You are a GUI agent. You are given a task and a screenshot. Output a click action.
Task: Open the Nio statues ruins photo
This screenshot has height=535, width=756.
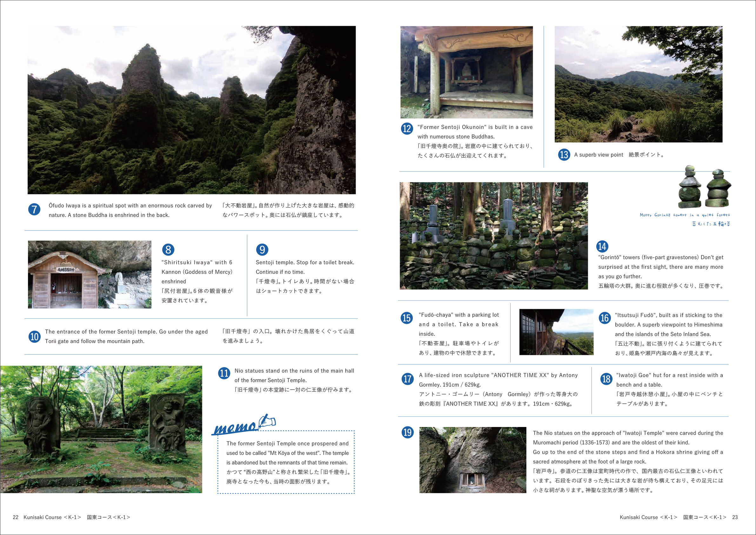(x=101, y=429)
